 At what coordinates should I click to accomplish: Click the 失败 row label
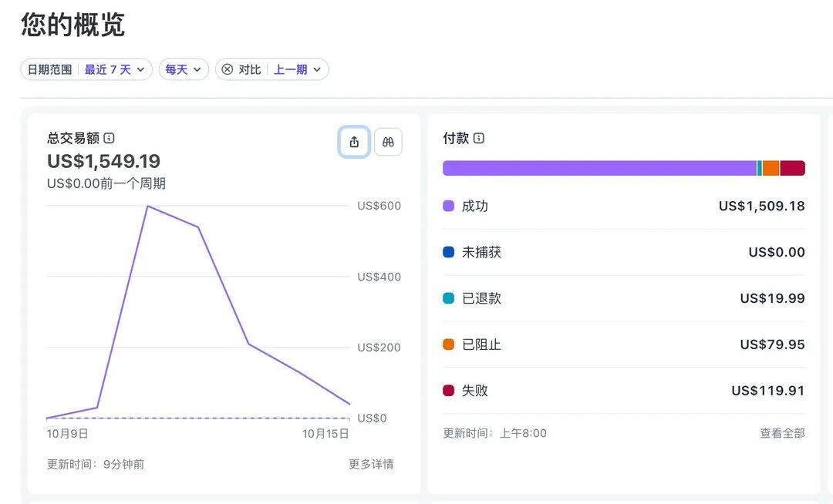tap(474, 391)
